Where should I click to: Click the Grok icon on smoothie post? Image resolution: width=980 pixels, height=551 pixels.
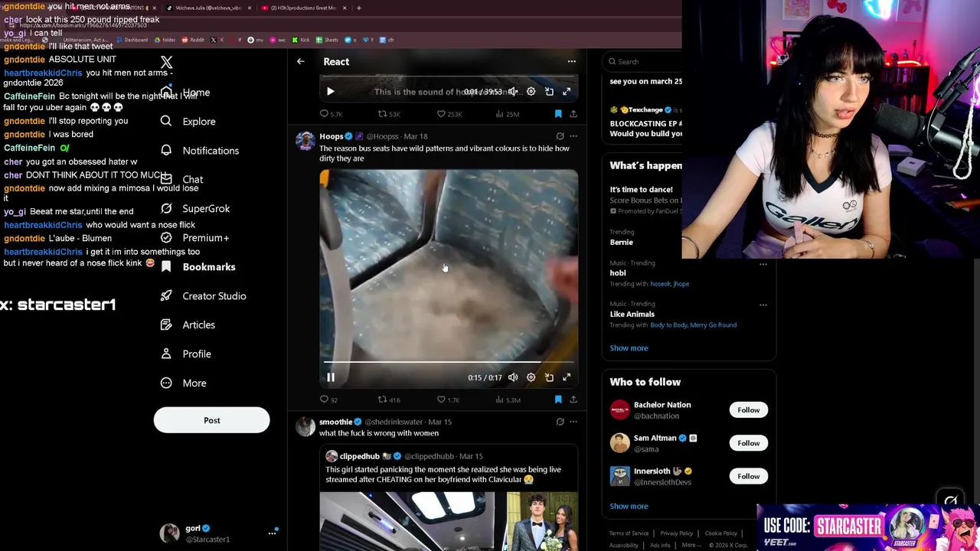point(560,422)
